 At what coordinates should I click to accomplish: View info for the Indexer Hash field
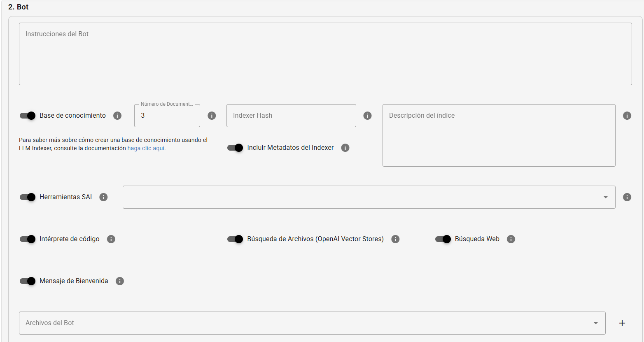tap(367, 116)
